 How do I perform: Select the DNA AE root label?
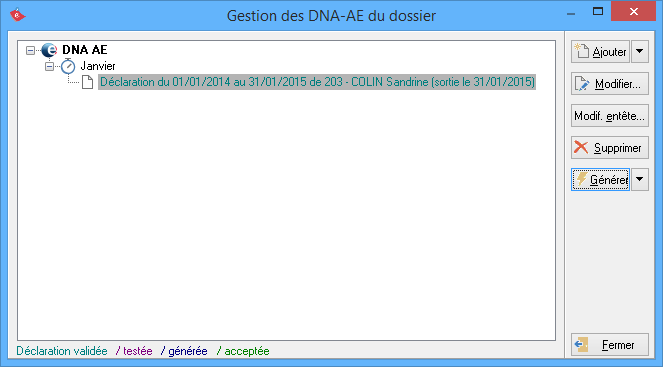pos(85,50)
